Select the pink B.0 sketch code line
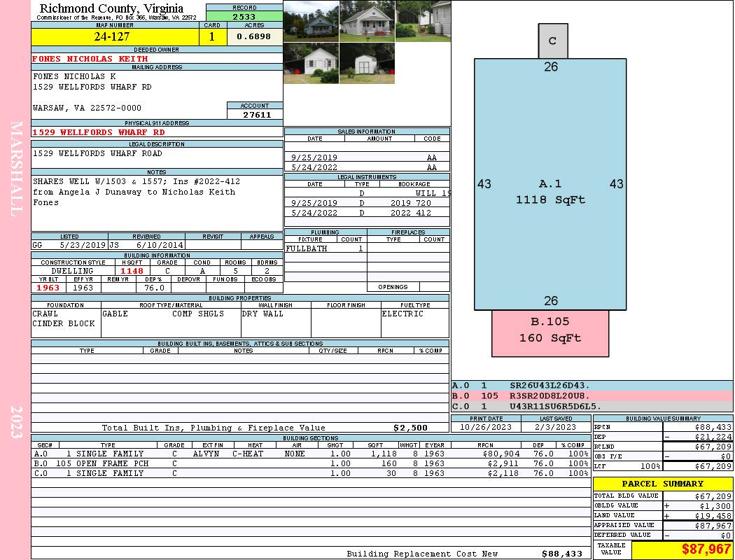 pos(591,395)
